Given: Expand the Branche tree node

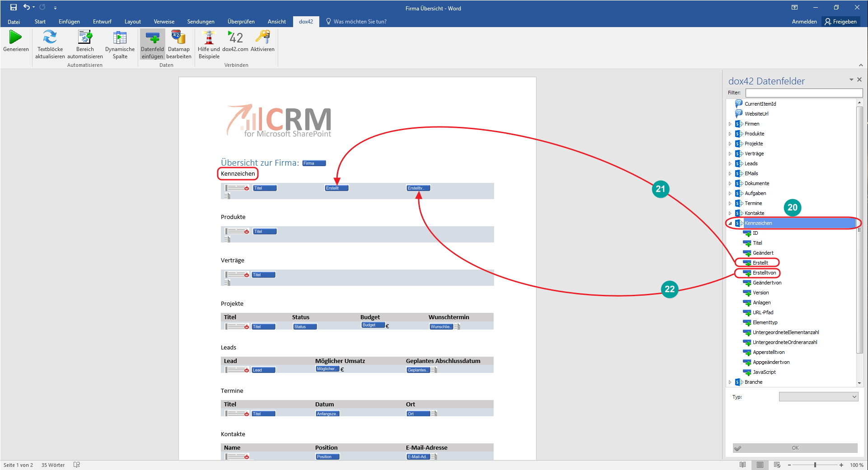Looking at the screenshot, I should click(x=730, y=382).
